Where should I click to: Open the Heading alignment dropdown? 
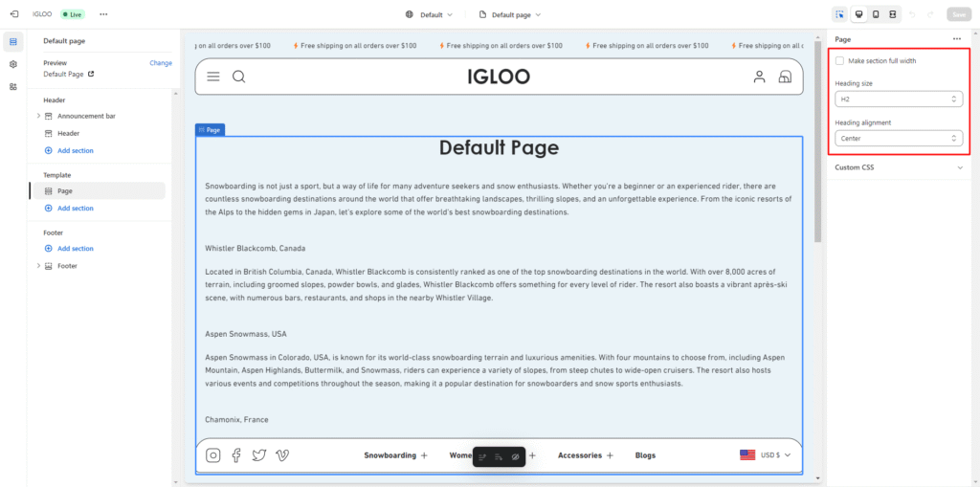point(898,139)
